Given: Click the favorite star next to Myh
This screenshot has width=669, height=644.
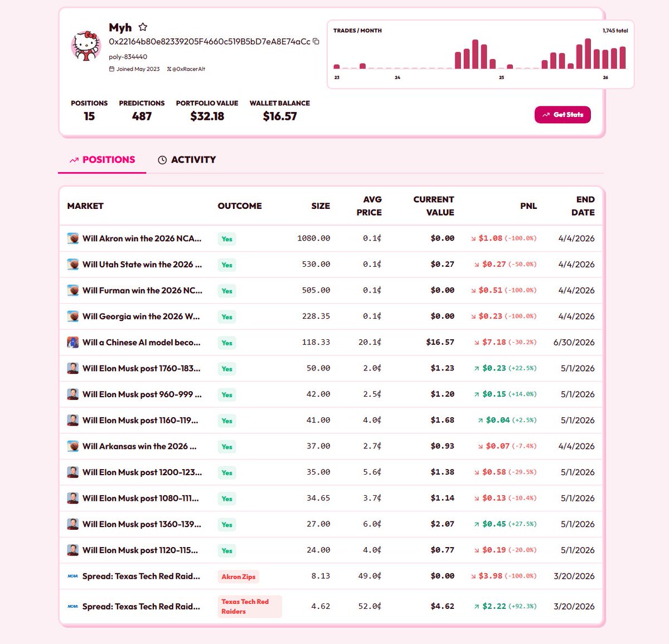Looking at the screenshot, I should (143, 27).
